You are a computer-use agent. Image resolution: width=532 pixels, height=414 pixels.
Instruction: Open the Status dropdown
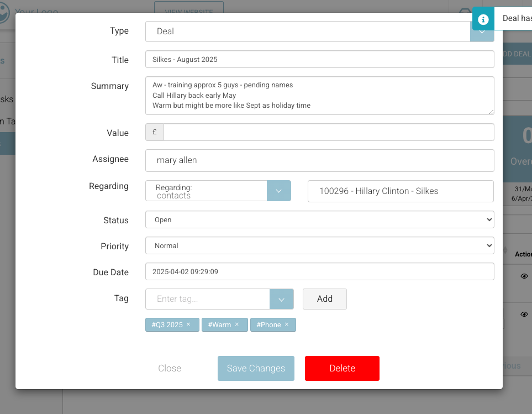(x=319, y=219)
